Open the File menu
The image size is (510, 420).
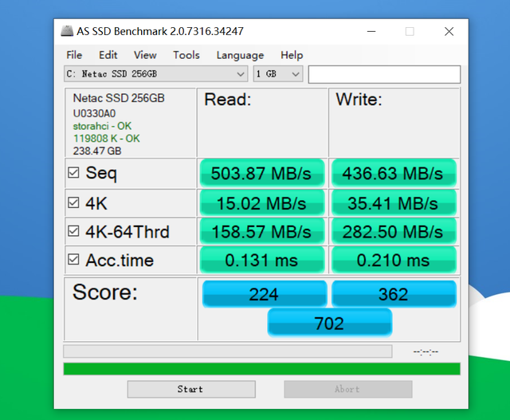click(74, 55)
